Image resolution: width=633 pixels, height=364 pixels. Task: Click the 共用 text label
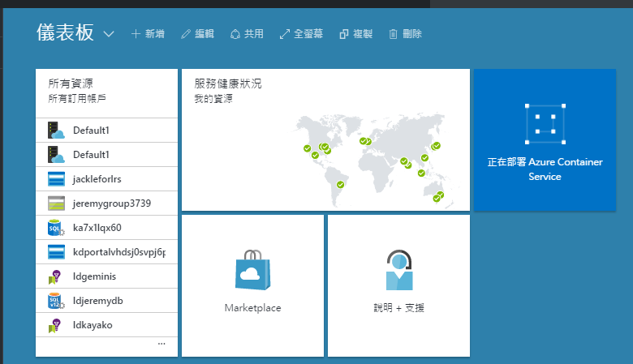254,34
